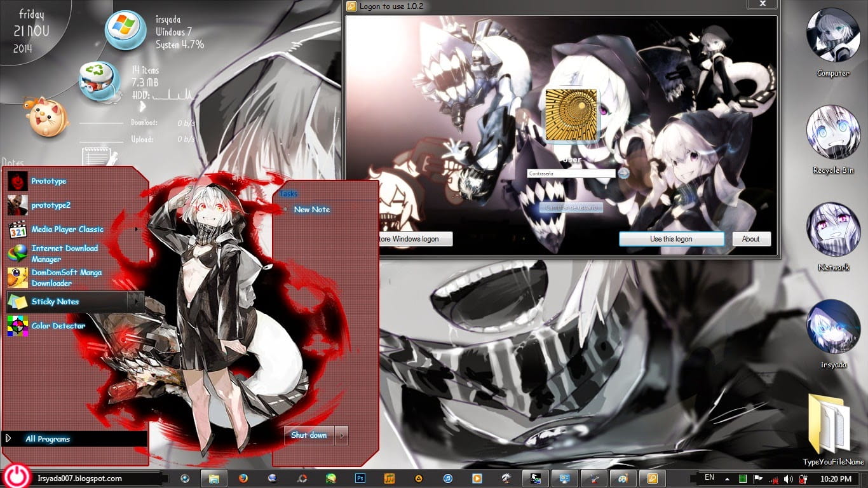Open the All Programs menu
Viewport: 868px width, 488px height.
[48, 438]
